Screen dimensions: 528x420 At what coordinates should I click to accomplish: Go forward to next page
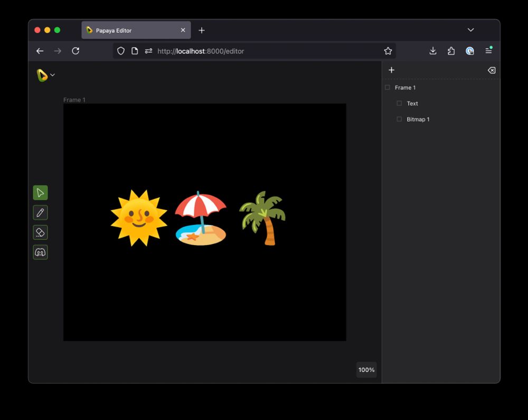coord(58,51)
